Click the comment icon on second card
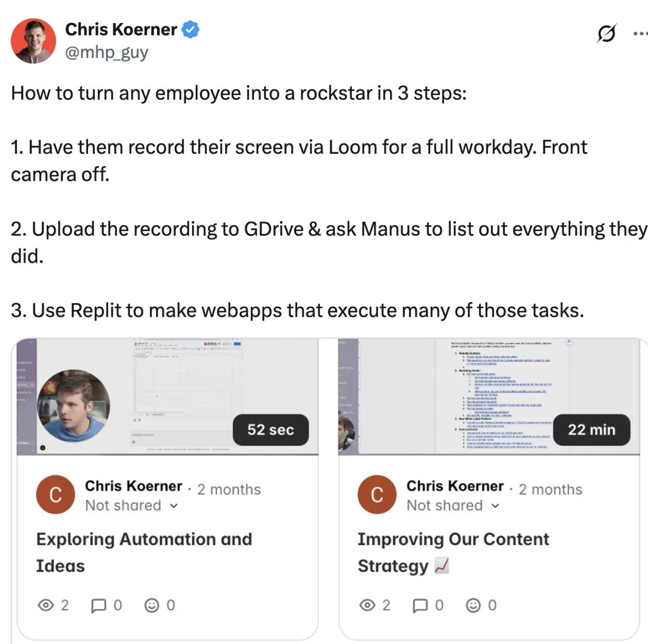Image resolution: width=648 pixels, height=644 pixels. point(420,606)
